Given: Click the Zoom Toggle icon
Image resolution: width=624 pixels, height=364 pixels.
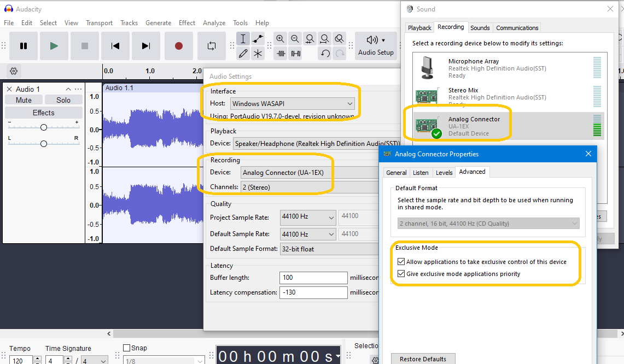Looking at the screenshot, I should [339, 39].
